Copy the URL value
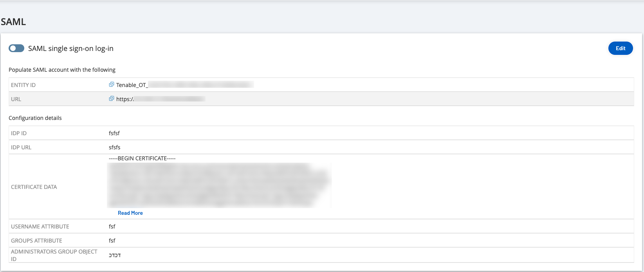The image size is (644, 272). click(x=112, y=99)
